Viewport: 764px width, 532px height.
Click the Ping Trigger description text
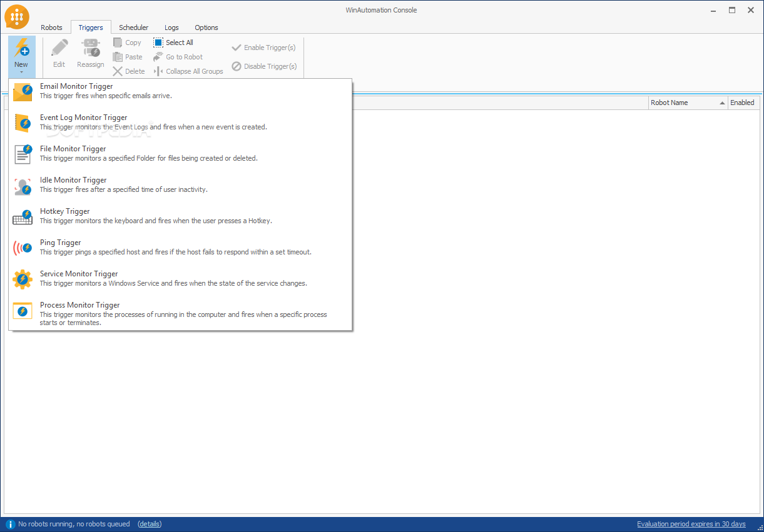tap(176, 252)
